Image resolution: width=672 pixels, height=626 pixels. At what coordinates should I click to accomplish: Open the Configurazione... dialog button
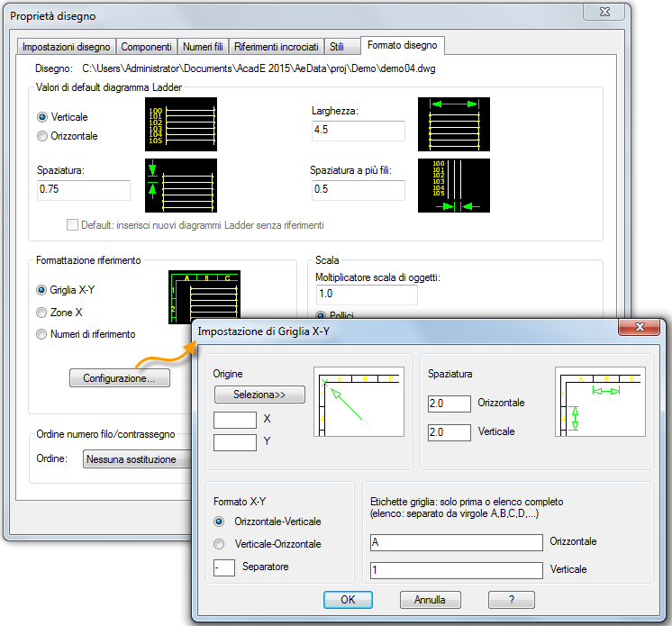coord(120,378)
